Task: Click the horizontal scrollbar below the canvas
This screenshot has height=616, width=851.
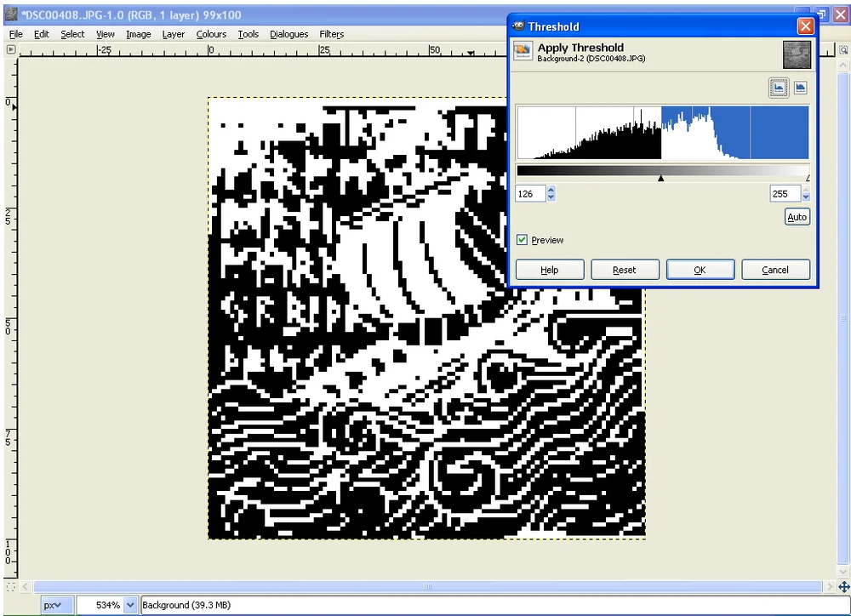Action: 425,586
